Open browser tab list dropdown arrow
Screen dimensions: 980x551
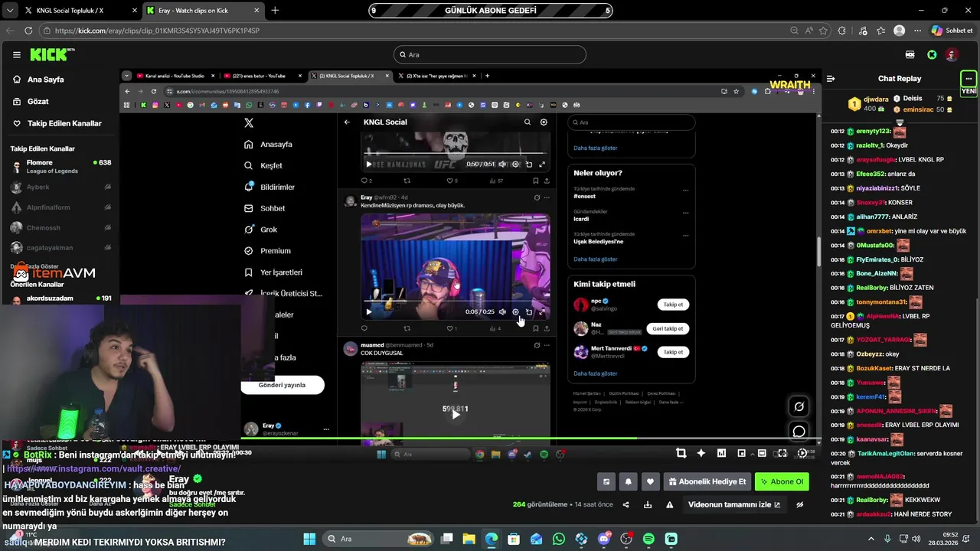point(9,11)
